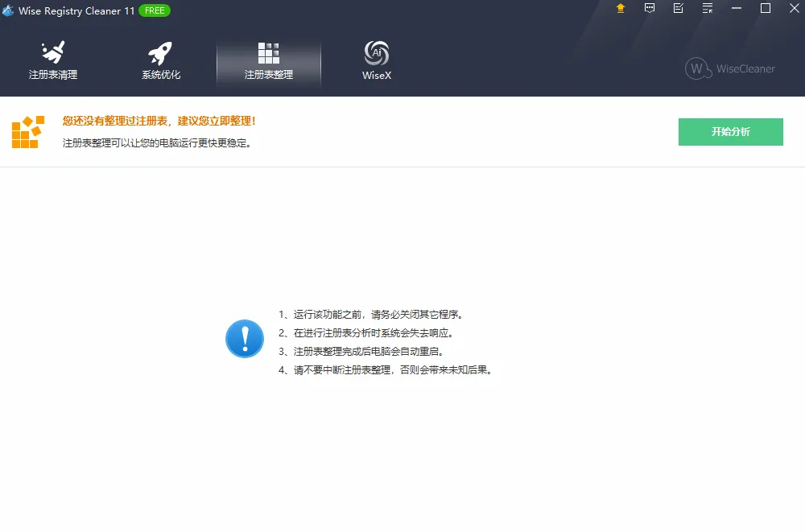Click the register/license edit icon
This screenshot has height=532, width=805.
point(677,9)
